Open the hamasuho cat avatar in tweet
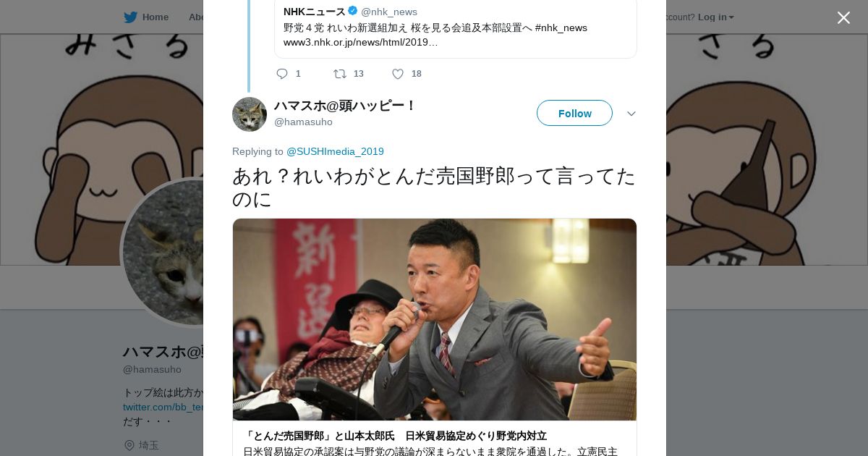The height and width of the screenshot is (456, 868). [x=250, y=114]
